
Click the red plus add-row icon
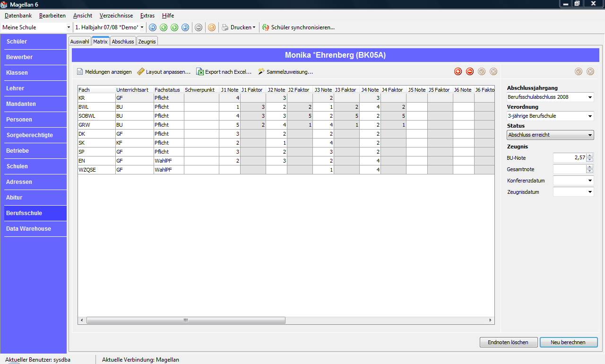458,71
